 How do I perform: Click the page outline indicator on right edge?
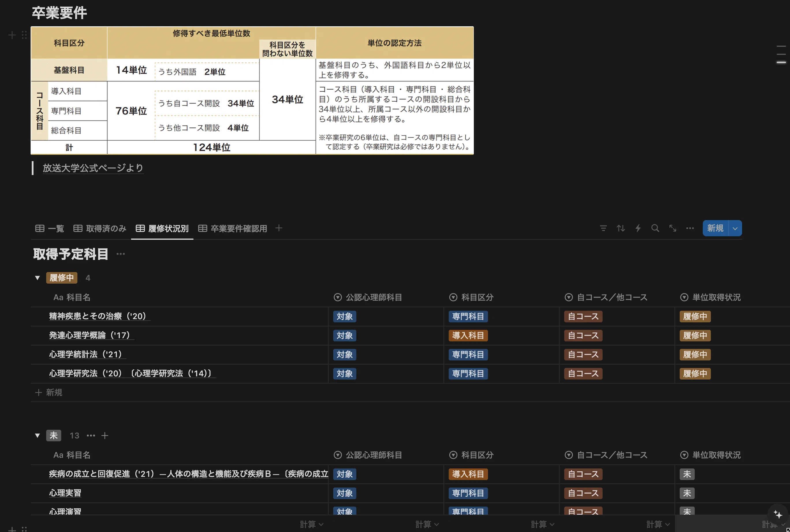(x=781, y=54)
